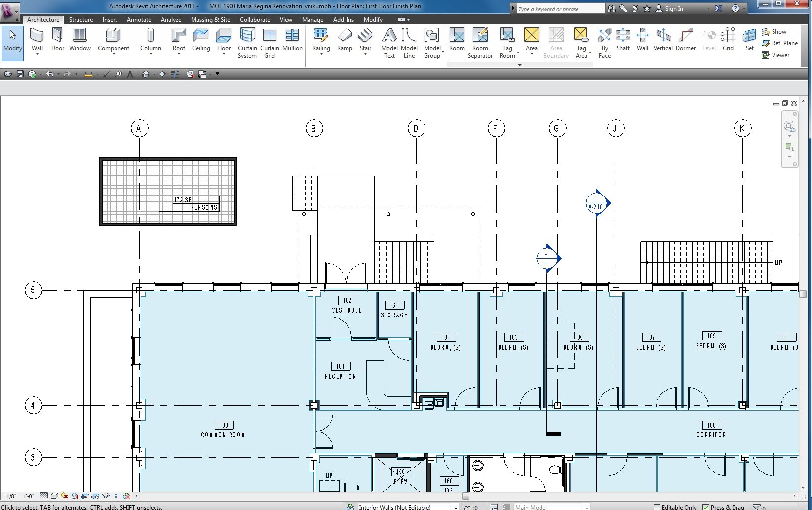Toggle the Press & Drag checkbox
Image resolution: width=812 pixels, height=510 pixels.
pyautogui.click(x=706, y=507)
